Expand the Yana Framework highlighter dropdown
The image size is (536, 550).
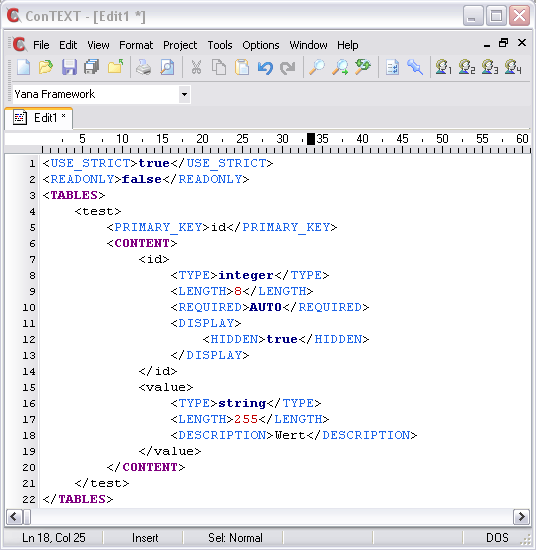click(184, 94)
